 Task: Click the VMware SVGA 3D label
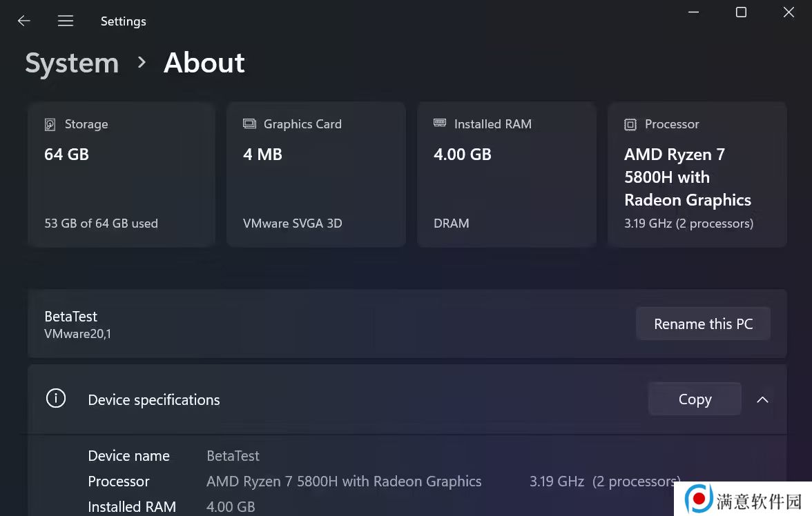point(292,224)
